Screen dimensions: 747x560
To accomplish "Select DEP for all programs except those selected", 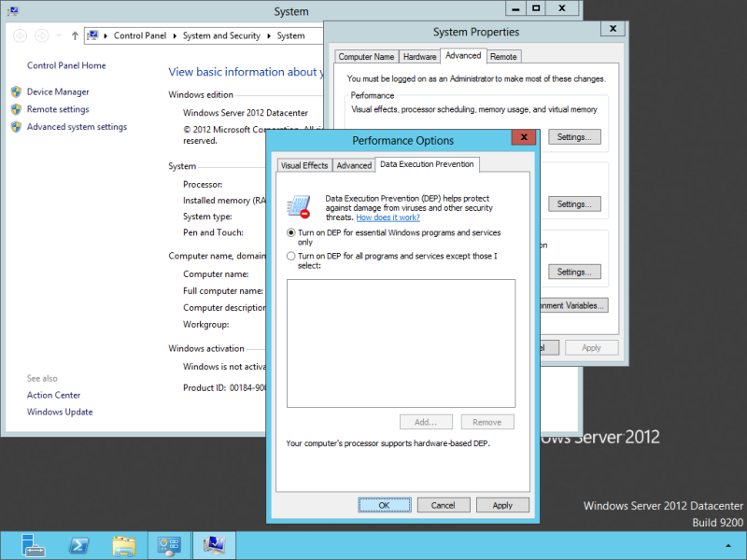I will (290, 256).
